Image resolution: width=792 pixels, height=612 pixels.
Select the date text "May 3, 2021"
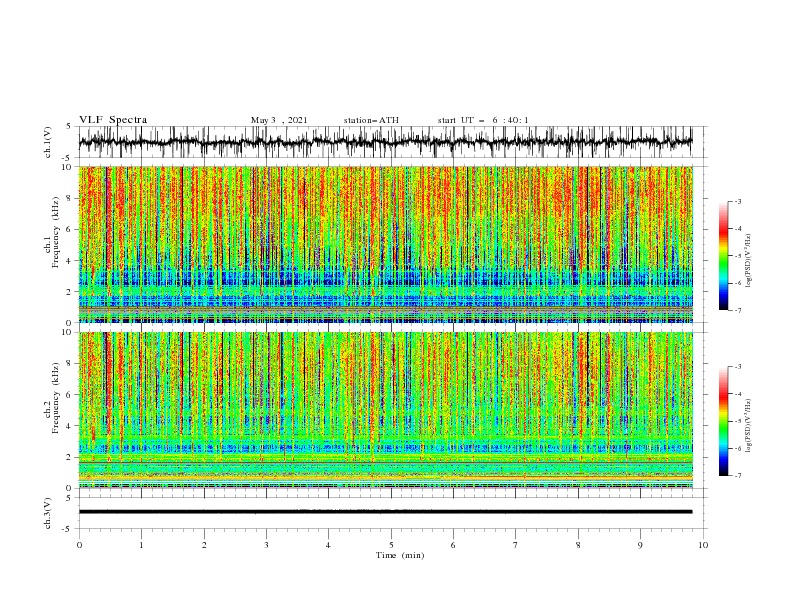pos(279,120)
